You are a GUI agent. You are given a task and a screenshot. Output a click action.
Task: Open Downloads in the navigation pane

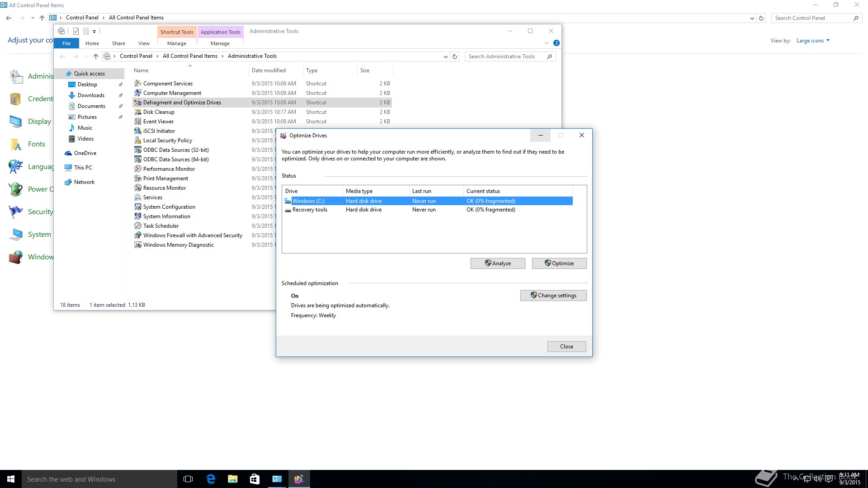(x=91, y=95)
